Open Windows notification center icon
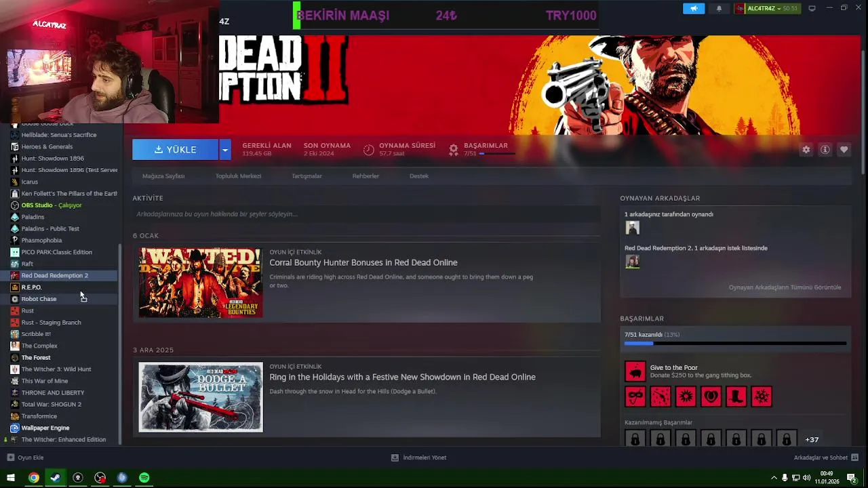This screenshot has width=868, height=488. (x=852, y=478)
